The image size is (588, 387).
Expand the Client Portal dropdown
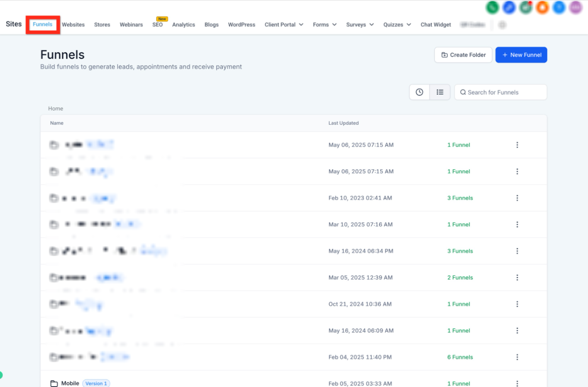point(284,24)
